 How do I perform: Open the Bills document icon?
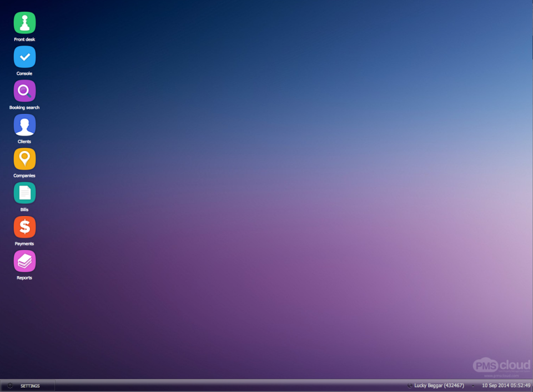click(24, 193)
